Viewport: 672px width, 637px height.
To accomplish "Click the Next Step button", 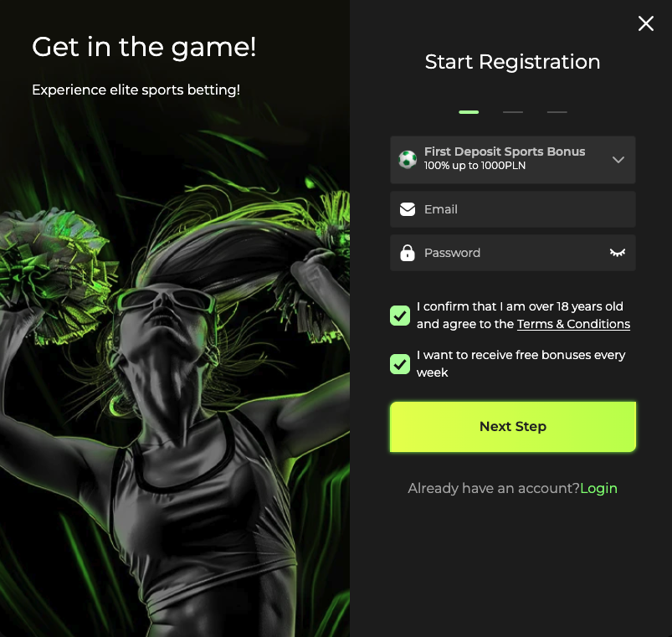I will coord(512,427).
